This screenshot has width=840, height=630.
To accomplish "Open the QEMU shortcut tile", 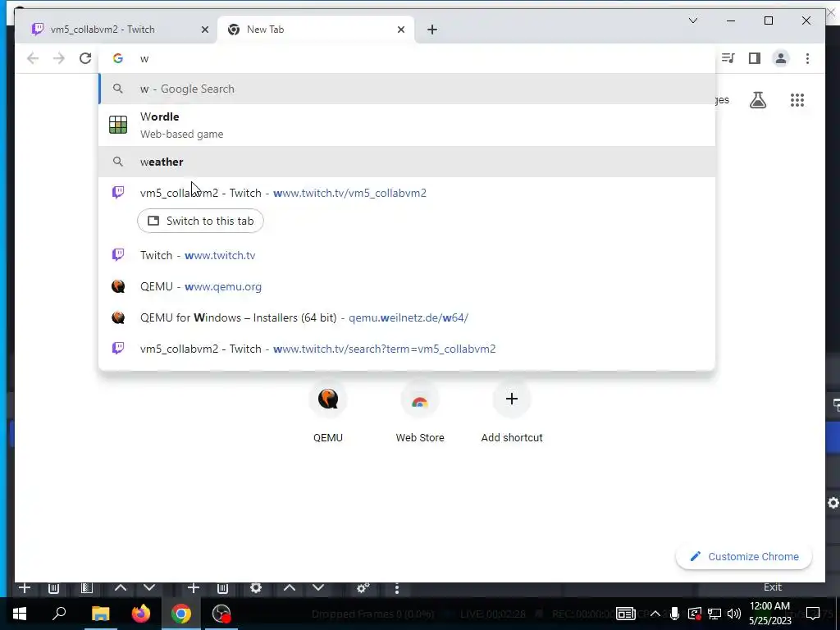I will pos(328,413).
